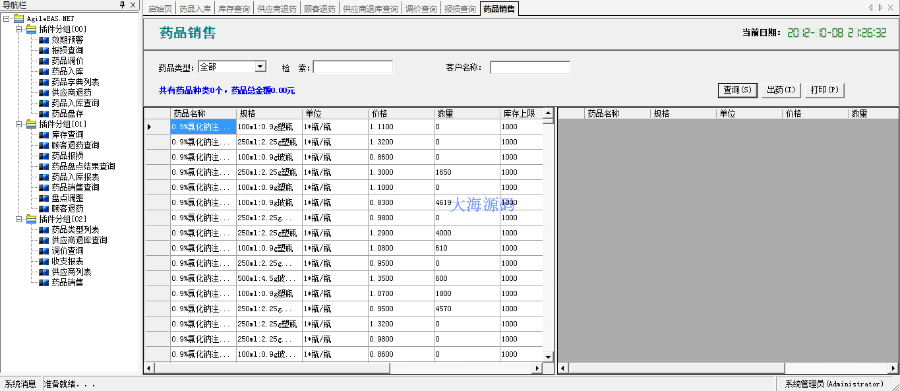Screen dimensions: 900x391
Task: Collapse the AgileEAS.NET root node
Action: [6, 18]
